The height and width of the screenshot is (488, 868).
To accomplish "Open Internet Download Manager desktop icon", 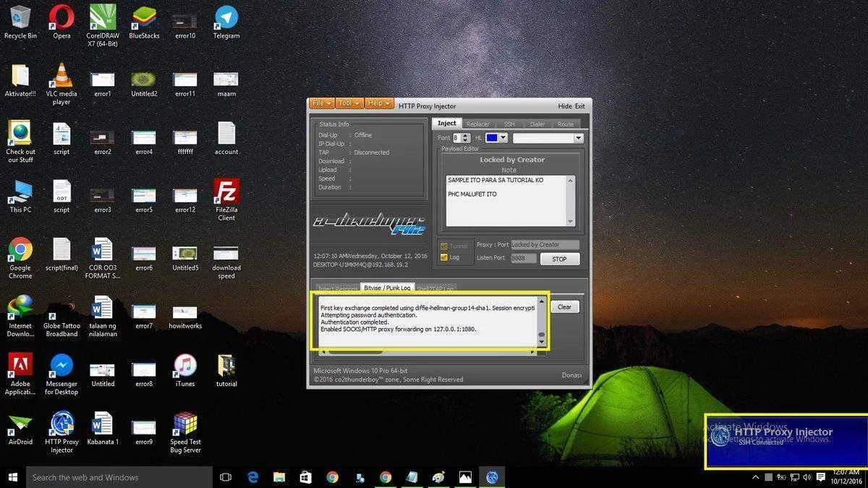I will point(20,316).
